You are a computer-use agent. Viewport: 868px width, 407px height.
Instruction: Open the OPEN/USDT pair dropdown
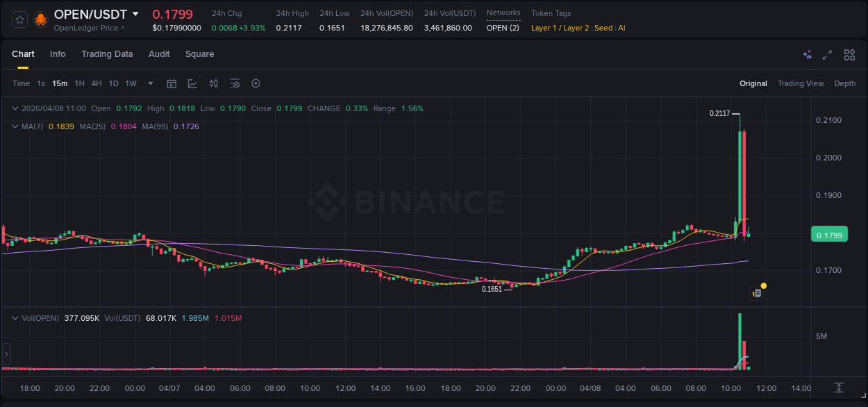pos(136,14)
